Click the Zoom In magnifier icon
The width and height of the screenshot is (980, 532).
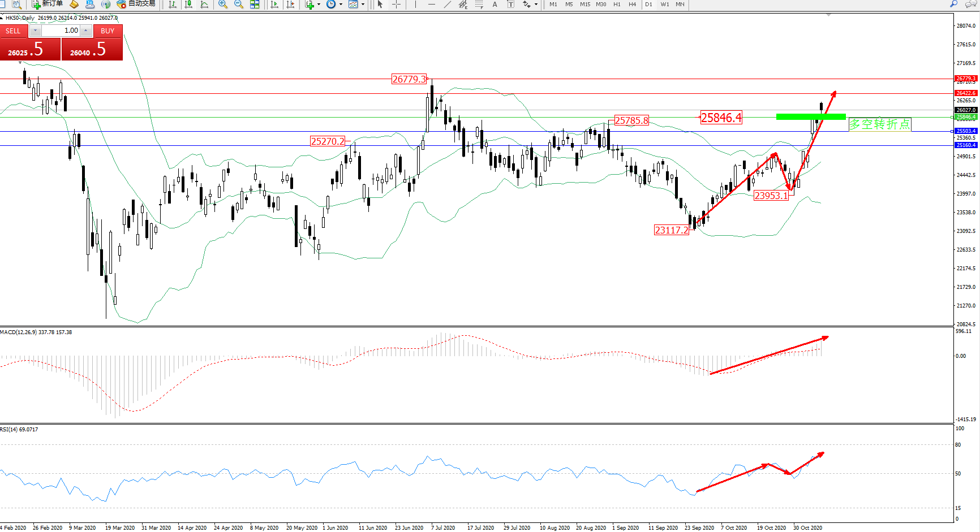click(x=223, y=5)
